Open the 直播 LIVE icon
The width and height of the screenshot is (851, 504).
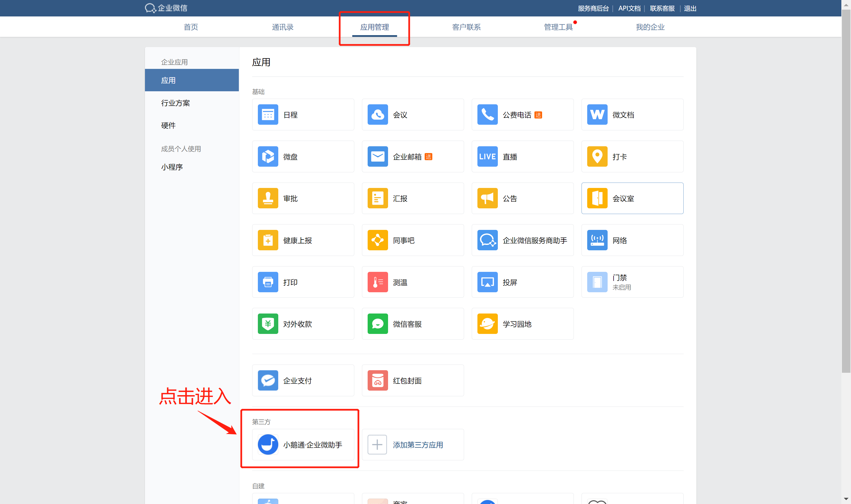coord(487,156)
